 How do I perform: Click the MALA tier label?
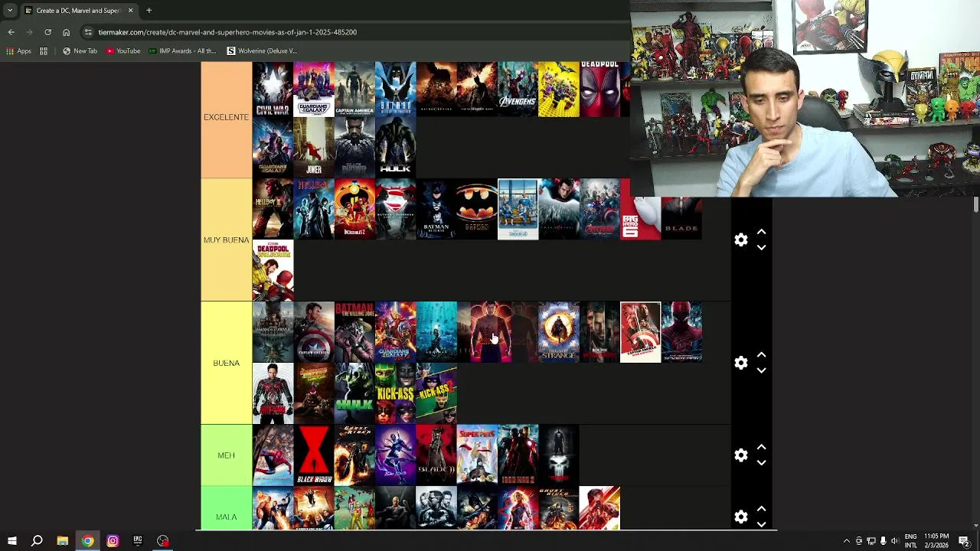click(226, 517)
